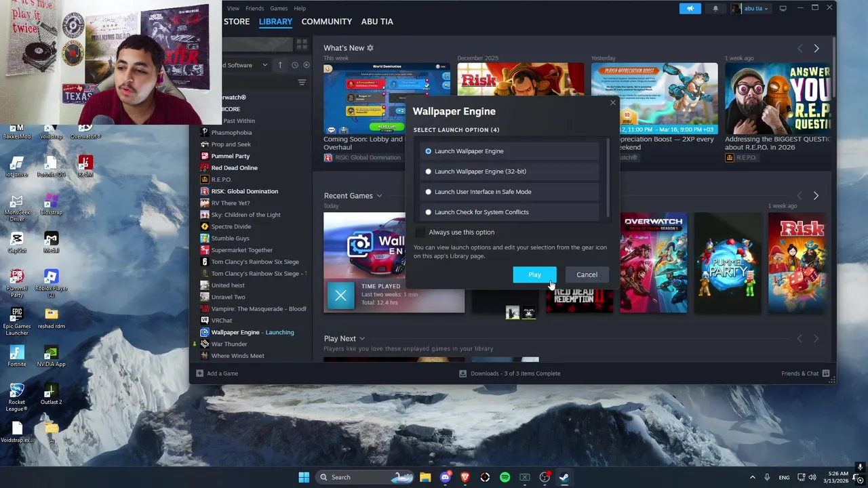Open the Outlast 2 desktop shortcut

pos(51,394)
